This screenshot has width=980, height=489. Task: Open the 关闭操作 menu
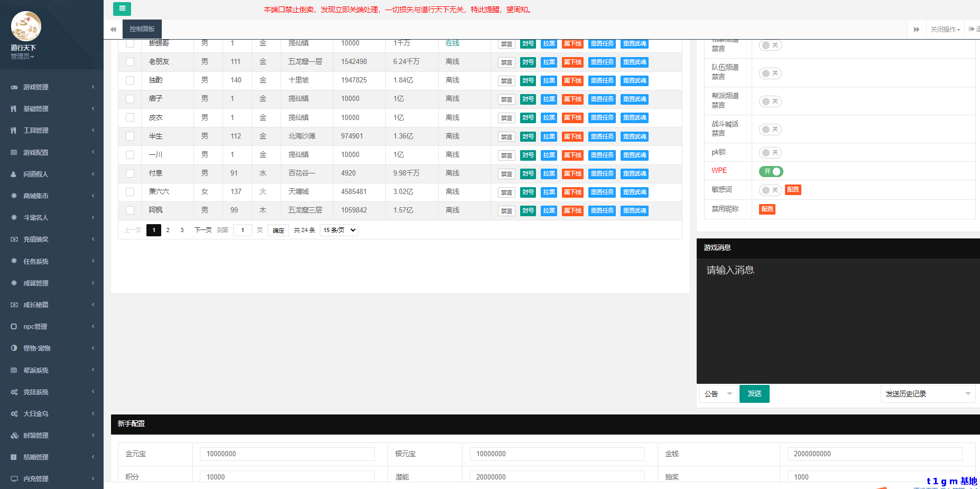click(x=945, y=29)
